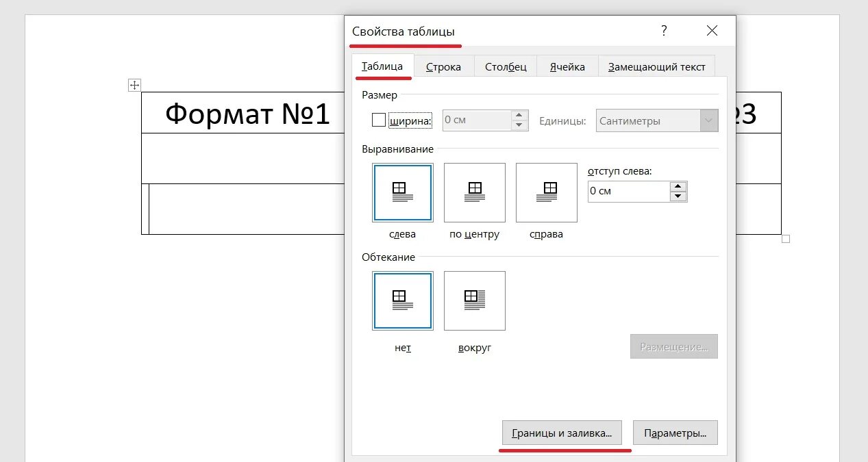The width and height of the screenshot is (868, 462).
Task: Increase the left indent value
Action: pyautogui.click(x=678, y=186)
